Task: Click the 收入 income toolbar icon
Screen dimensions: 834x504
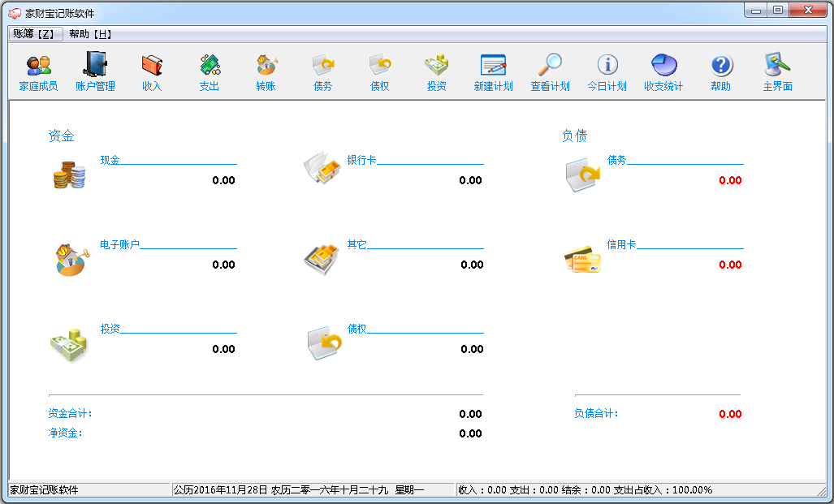Action: pyautogui.click(x=152, y=71)
